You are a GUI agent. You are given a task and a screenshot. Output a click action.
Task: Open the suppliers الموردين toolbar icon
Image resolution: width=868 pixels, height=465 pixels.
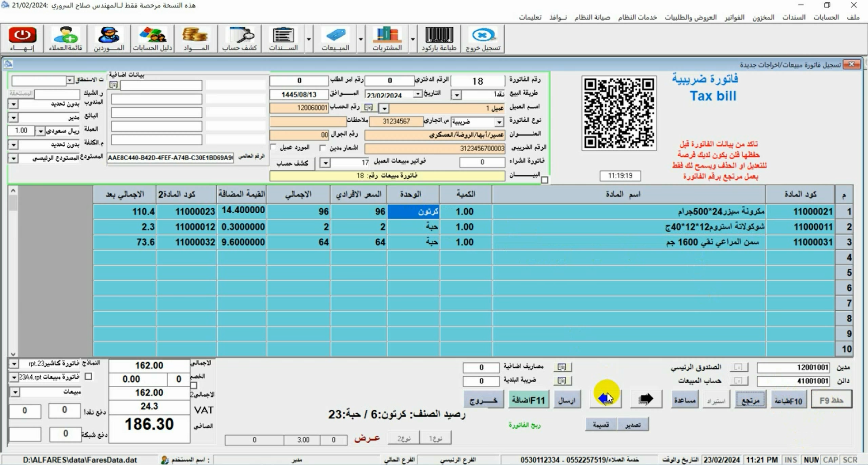click(x=109, y=38)
